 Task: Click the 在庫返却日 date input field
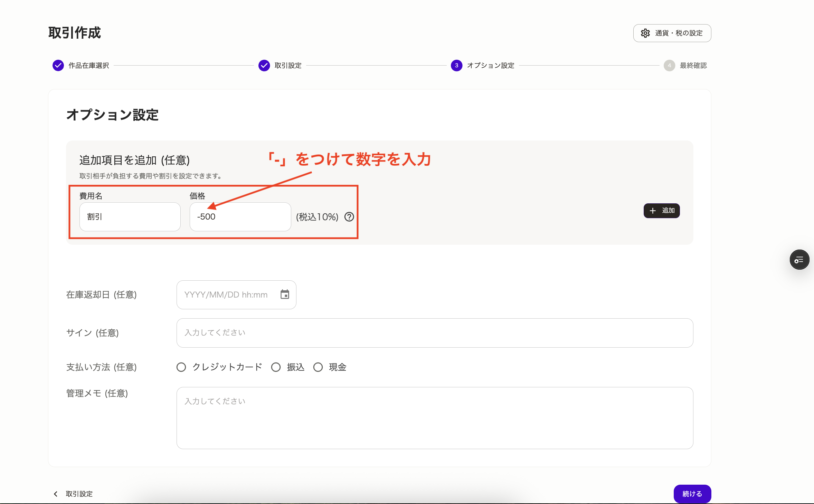point(236,295)
